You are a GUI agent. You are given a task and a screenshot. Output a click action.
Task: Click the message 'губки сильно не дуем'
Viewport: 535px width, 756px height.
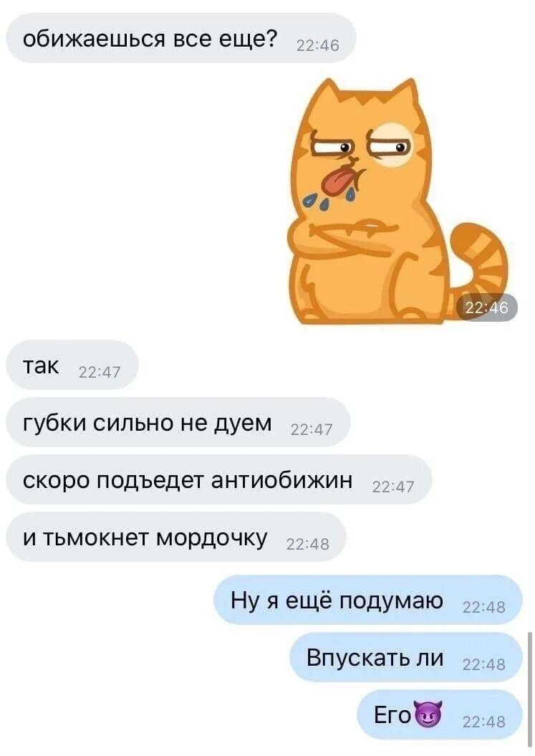pyautogui.click(x=178, y=422)
